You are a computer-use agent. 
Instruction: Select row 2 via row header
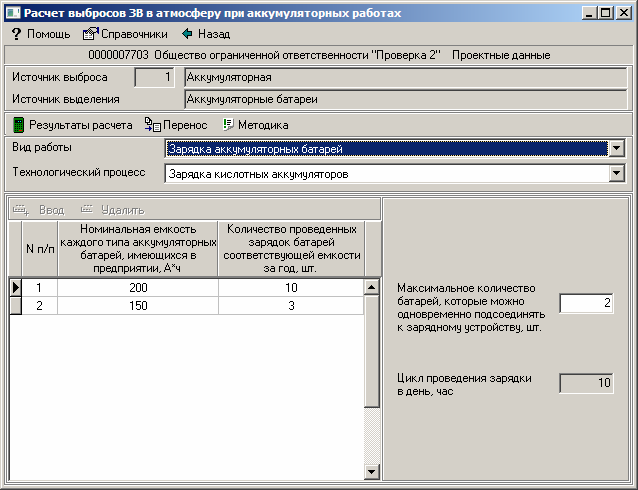[15, 306]
